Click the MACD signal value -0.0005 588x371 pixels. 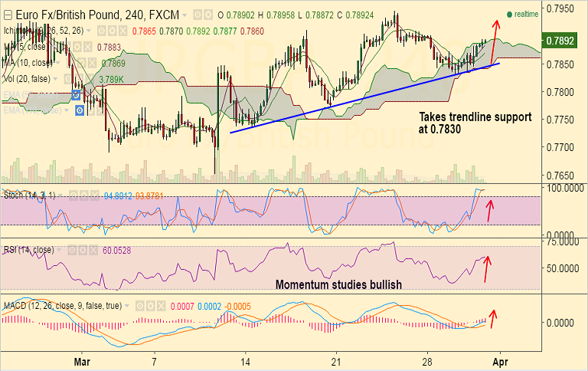pyautogui.click(x=238, y=307)
